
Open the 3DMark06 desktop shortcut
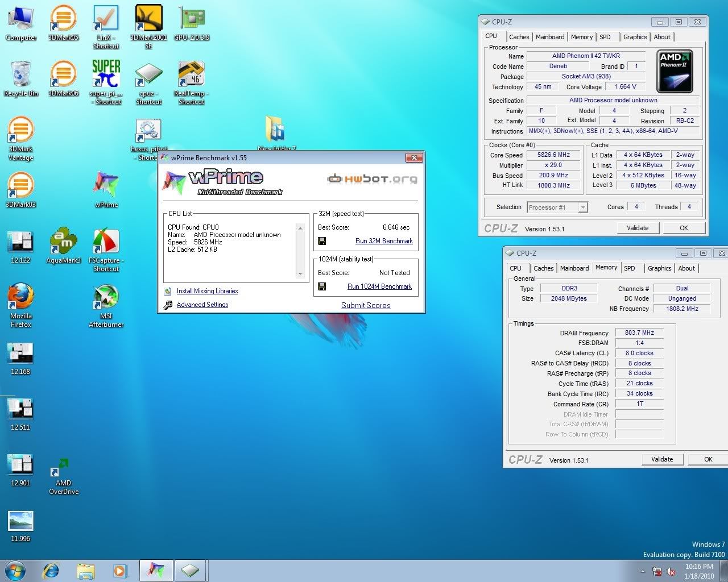[x=64, y=79]
